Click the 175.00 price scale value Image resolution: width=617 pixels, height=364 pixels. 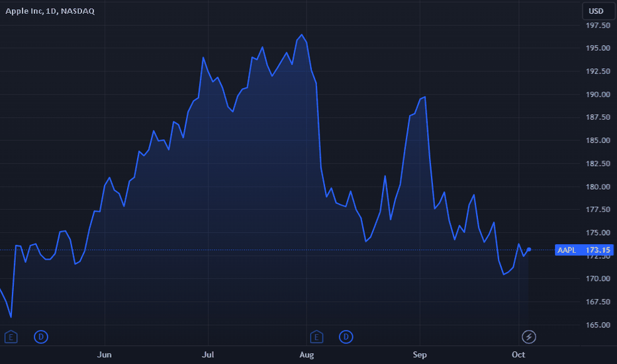coord(598,232)
